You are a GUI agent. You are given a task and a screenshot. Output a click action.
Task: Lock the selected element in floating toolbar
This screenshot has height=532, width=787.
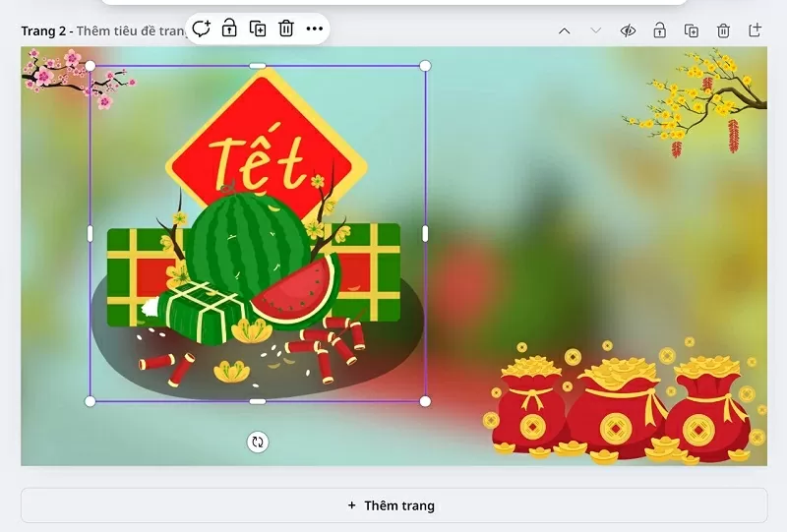click(x=229, y=29)
